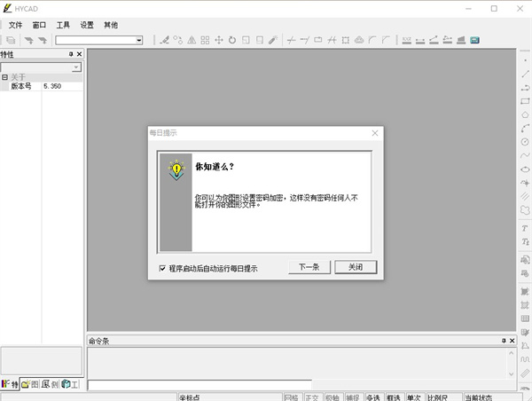Select the line draw tool in right toolbar
The height and width of the screenshot is (401, 532).
coord(525,74)
